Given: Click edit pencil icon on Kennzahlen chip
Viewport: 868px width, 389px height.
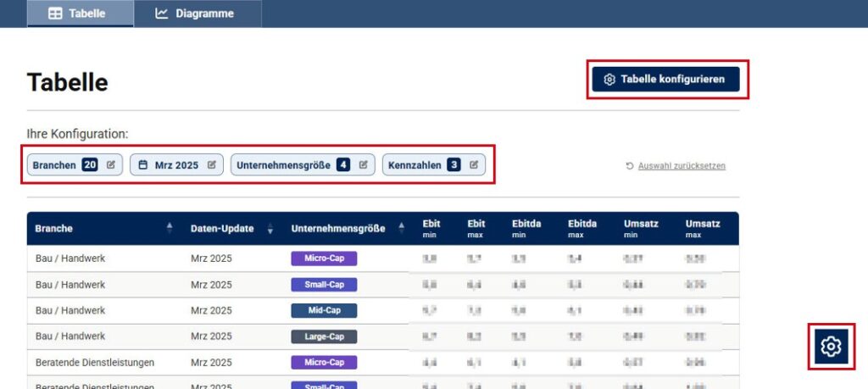Looking at the screenshot, I should 474,164.
